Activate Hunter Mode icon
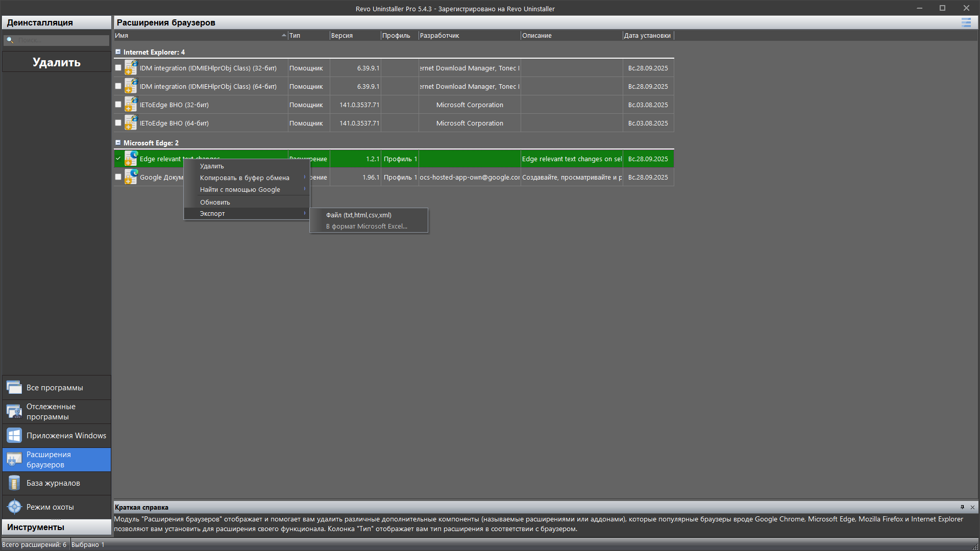Viewport: 980px width, 551px height. tap(14, 507)
